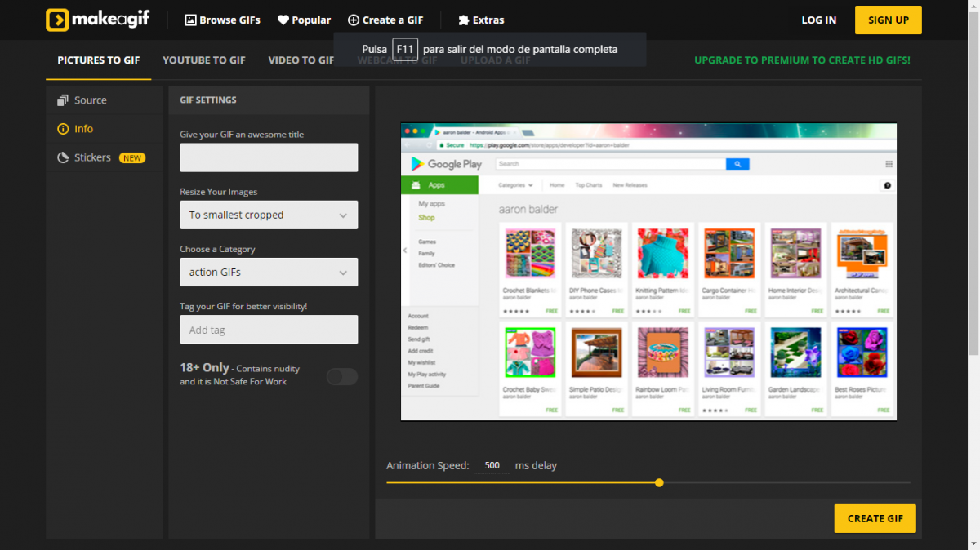Click Upgrade to Premium link
Viewport: 980px width, 550px height.
click(x=802, y=60)
